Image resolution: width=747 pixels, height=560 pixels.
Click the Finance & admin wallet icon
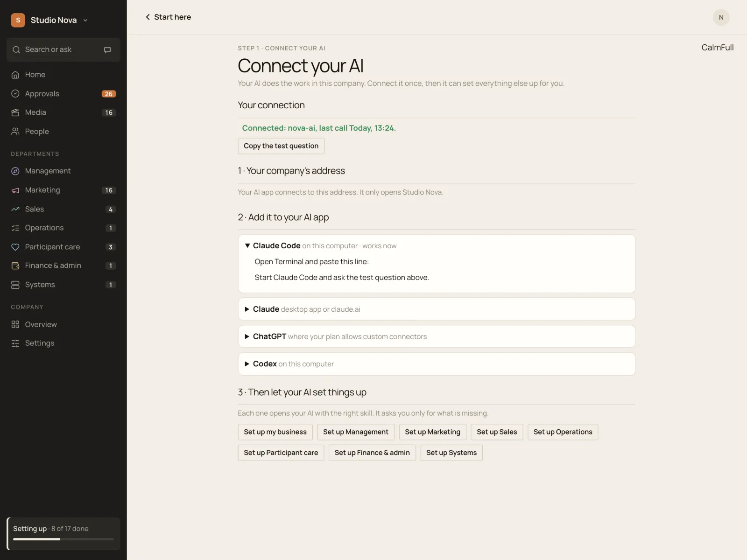coord(15,266)
